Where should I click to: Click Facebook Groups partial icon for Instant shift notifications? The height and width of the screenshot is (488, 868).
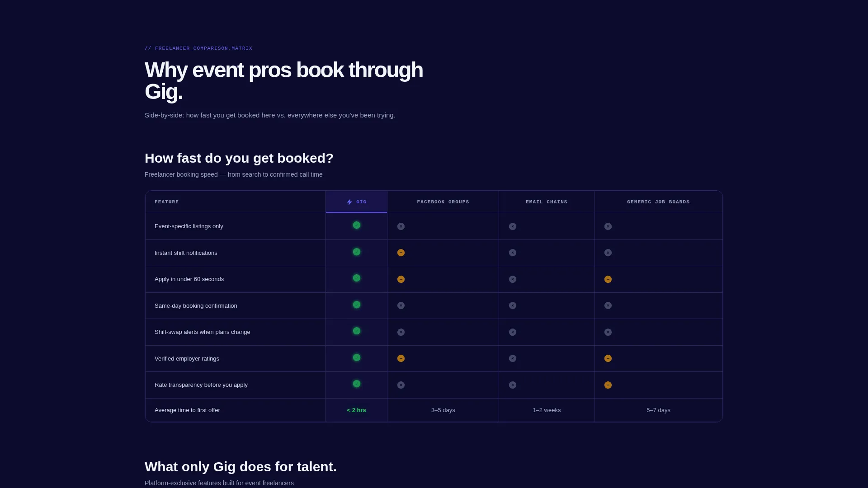401,253
